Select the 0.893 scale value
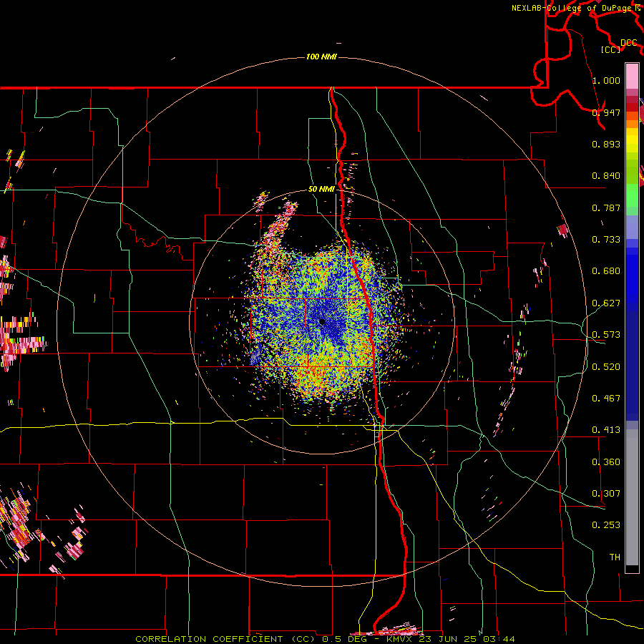Image resolution: width=644 pixels, height=644 pixels. [x=606, y=144]
